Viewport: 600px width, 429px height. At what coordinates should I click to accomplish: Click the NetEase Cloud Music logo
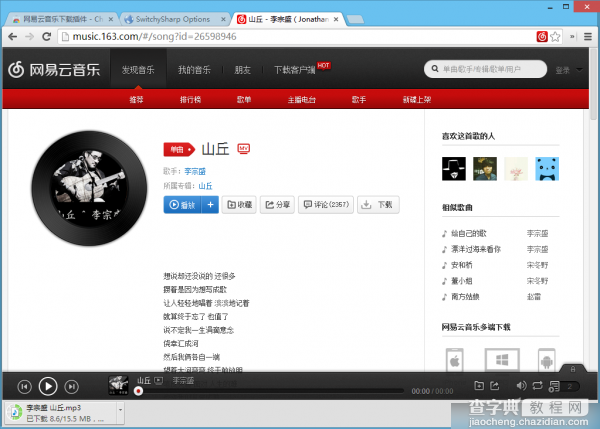(x=54, y=69)
